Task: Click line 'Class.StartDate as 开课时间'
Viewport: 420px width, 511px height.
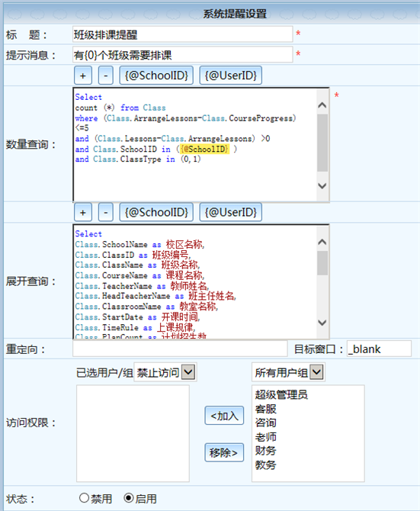Action: tap(137, 317)
